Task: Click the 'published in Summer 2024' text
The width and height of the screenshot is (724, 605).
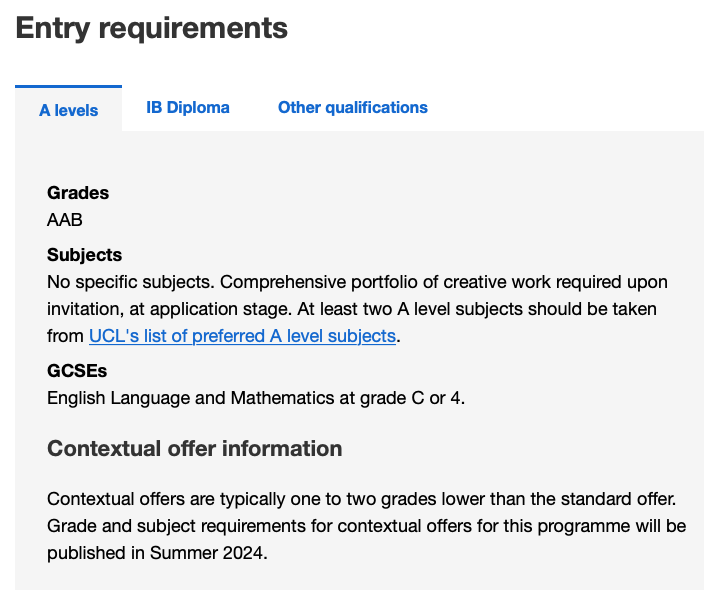Action: click(158, 553)
